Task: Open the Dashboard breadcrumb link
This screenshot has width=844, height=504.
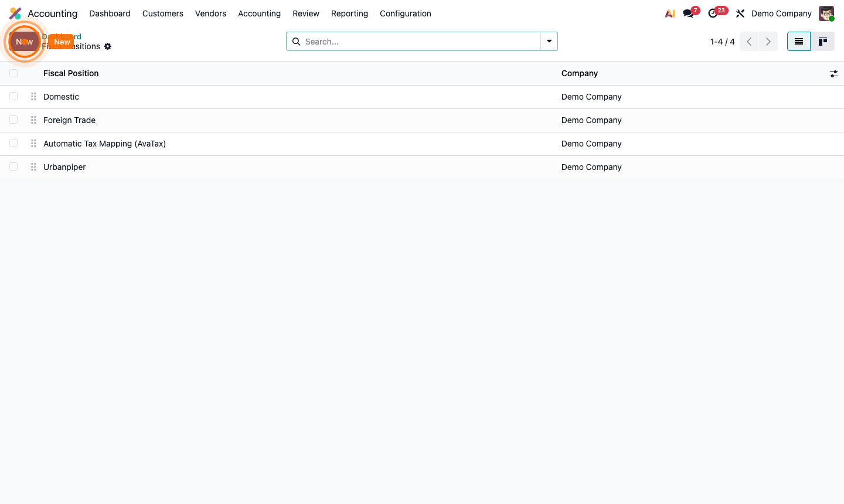Action: pyautogui.click(x=62, y=36)
